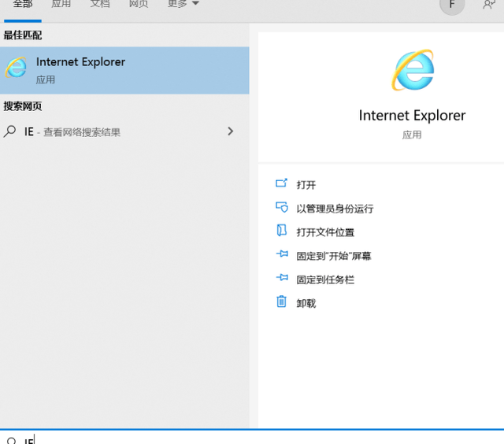Choose 以管理员身份运行
This screenshot has width=504, height=444.
click(x=335, y=209)
